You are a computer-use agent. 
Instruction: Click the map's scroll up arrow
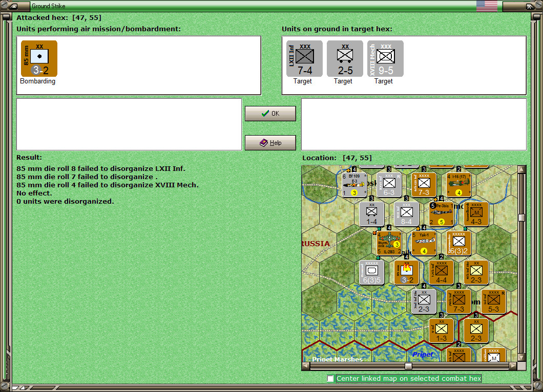(x=521, y=169)
